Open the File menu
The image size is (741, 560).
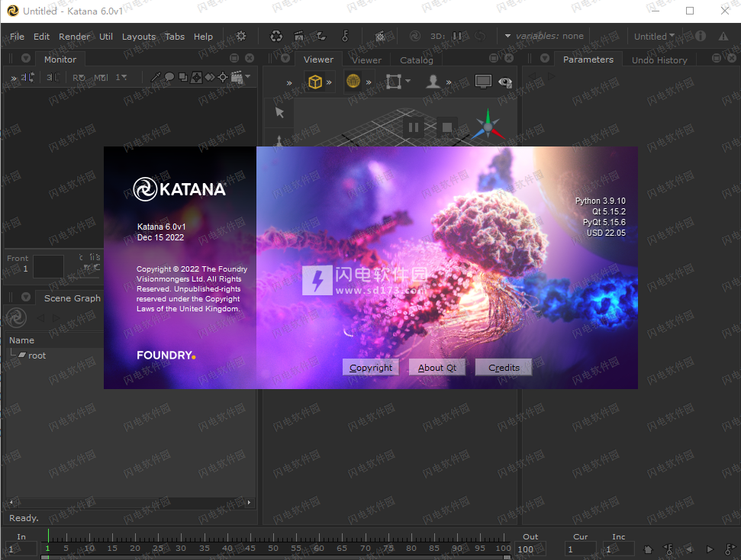[17, 37]
